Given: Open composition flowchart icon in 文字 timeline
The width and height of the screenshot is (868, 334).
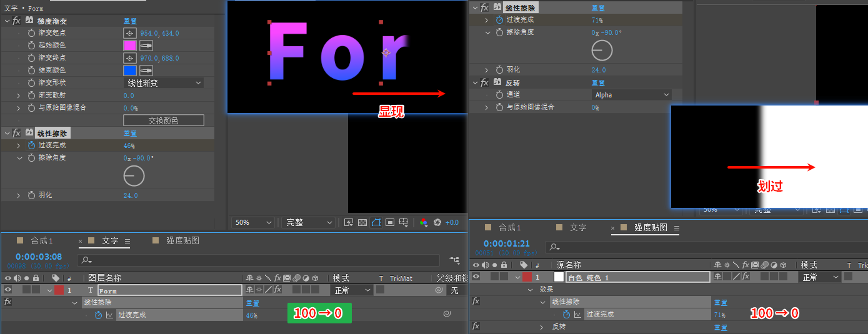Looking at the screenshot, I should pyautogui.click(x=454, y=259).
